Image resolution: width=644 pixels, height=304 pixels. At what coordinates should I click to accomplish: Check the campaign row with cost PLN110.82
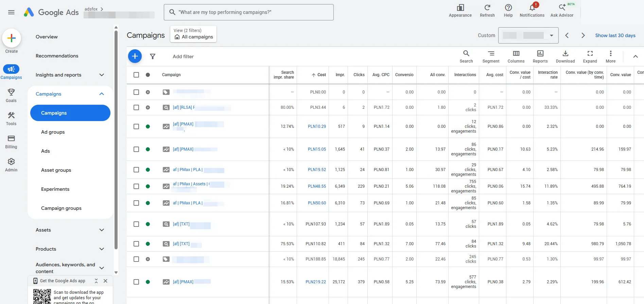tap(136, 244)
